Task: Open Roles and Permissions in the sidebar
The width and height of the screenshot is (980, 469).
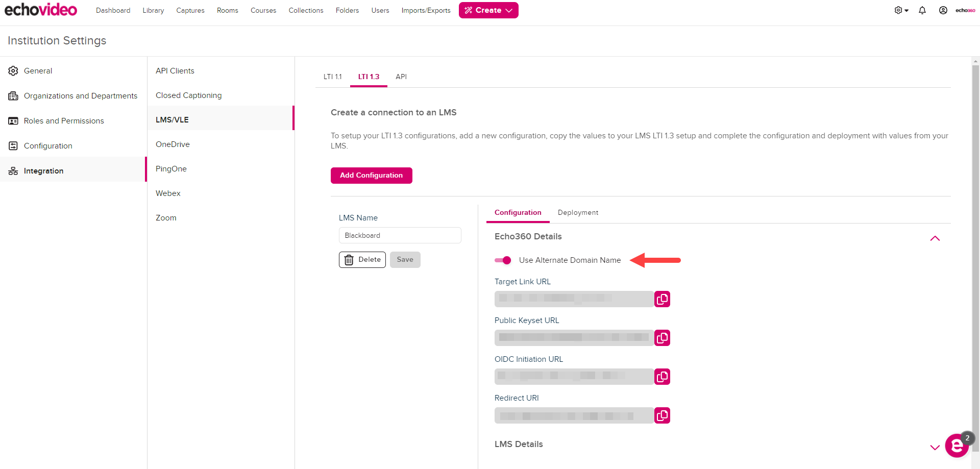Action: 73,121
